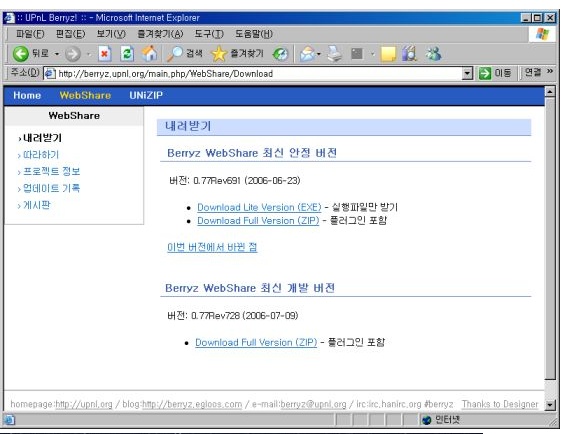Open the 편집(E) menu
Viewport: 568px width, 434px height.
coord(70,34)
